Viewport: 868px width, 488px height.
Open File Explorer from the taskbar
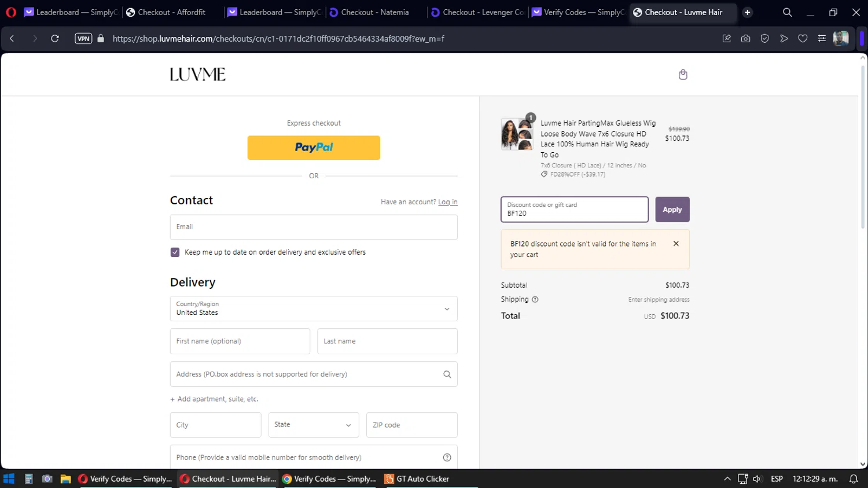coord(65,479)
